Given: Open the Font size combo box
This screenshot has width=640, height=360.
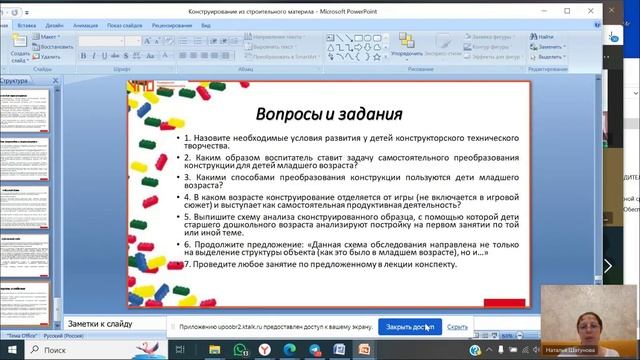Looking at the screenshot, I should (133, 41).
